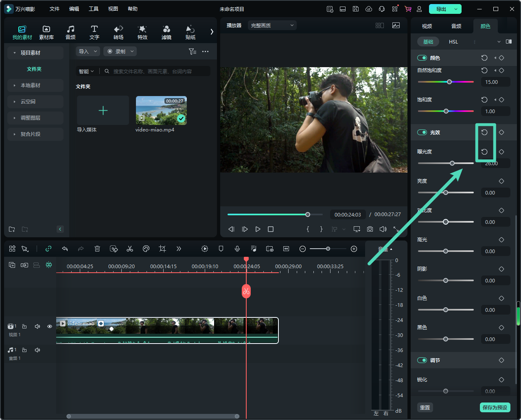521x420 pixels.
Task: Add keyframe diamond for 高光
Action: click(x=501, y=240)
